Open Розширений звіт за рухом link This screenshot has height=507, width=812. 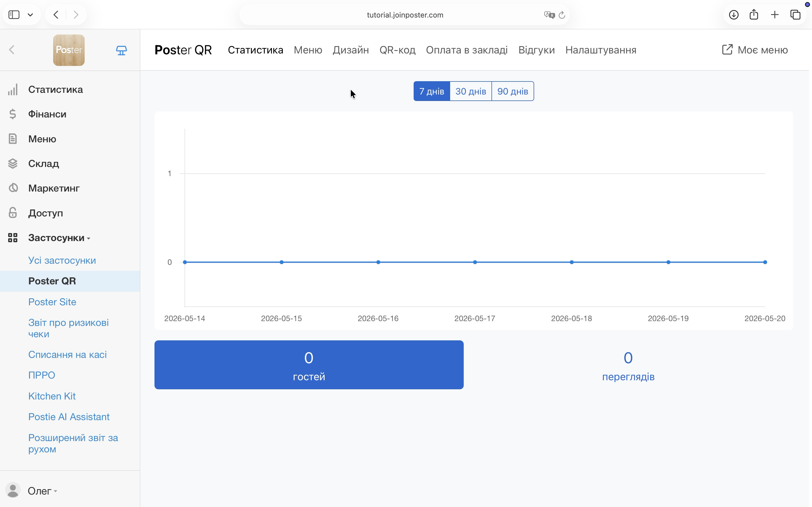73,443
